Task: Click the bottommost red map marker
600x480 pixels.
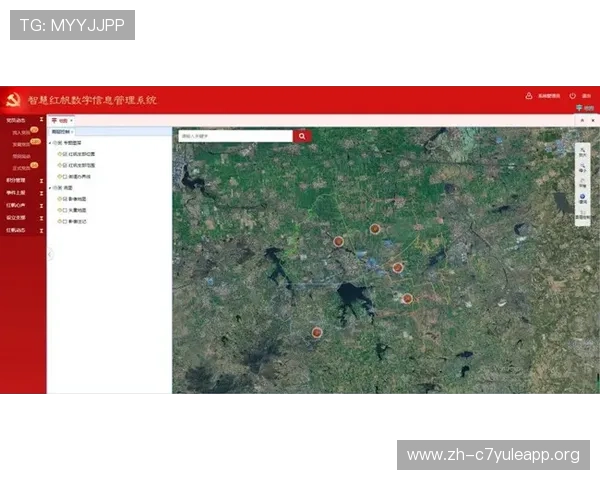Action: (317, 332)
